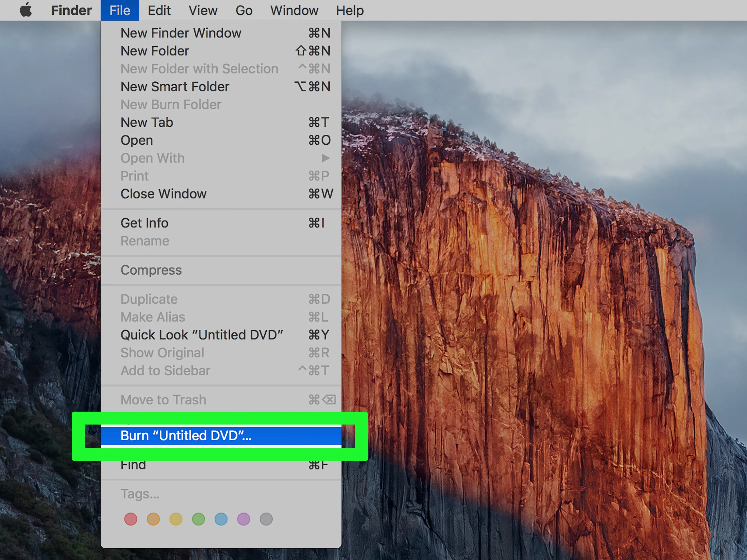The image size is (747, 560).
Task: Select the Tags… entry
Action: 221,494
